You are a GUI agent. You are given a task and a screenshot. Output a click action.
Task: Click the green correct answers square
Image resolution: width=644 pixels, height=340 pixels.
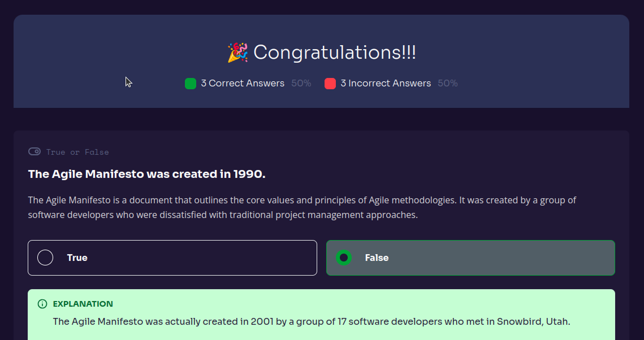pos(191,84)
